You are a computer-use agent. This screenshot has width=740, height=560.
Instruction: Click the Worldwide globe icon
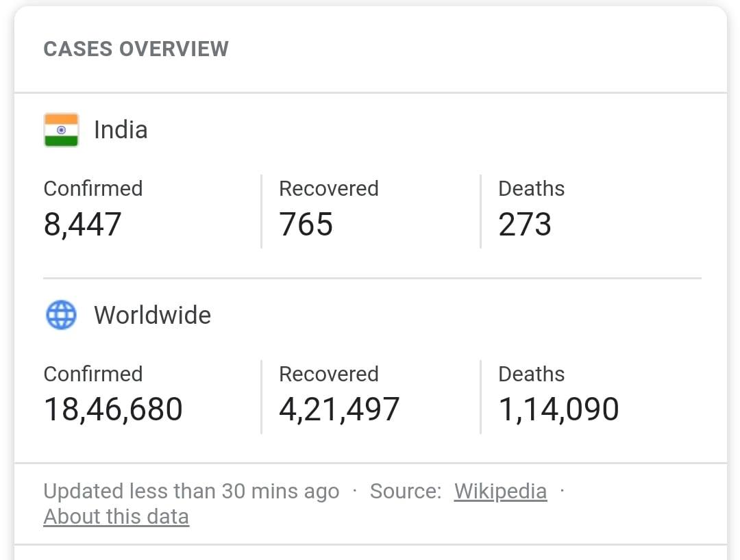(61, 315)
